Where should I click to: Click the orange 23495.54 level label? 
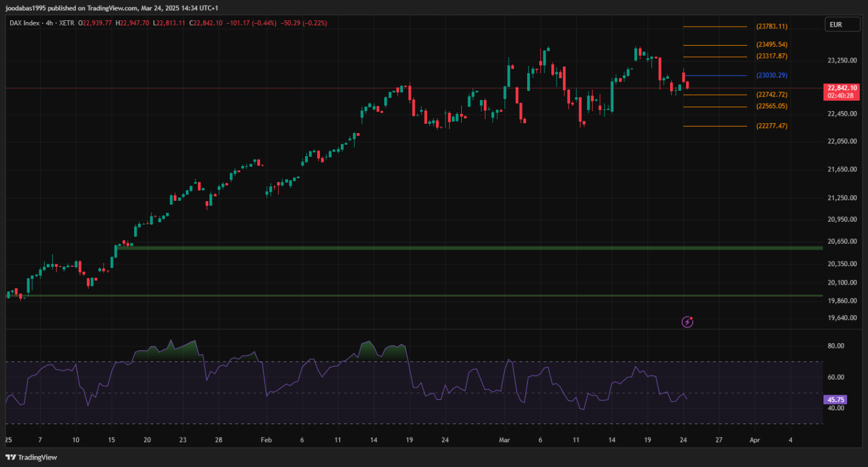771,45
